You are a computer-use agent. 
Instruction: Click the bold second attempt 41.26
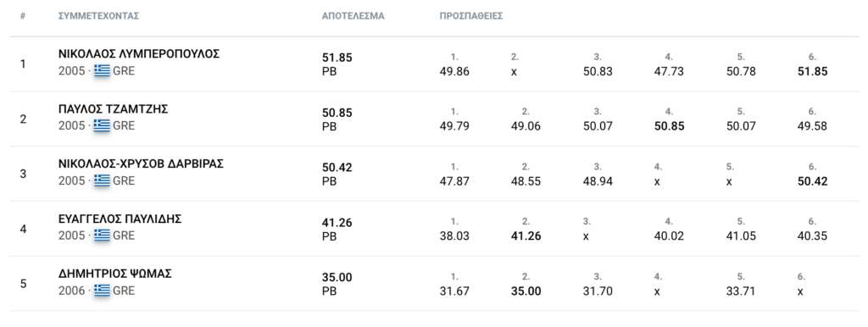tap(526, 236)
